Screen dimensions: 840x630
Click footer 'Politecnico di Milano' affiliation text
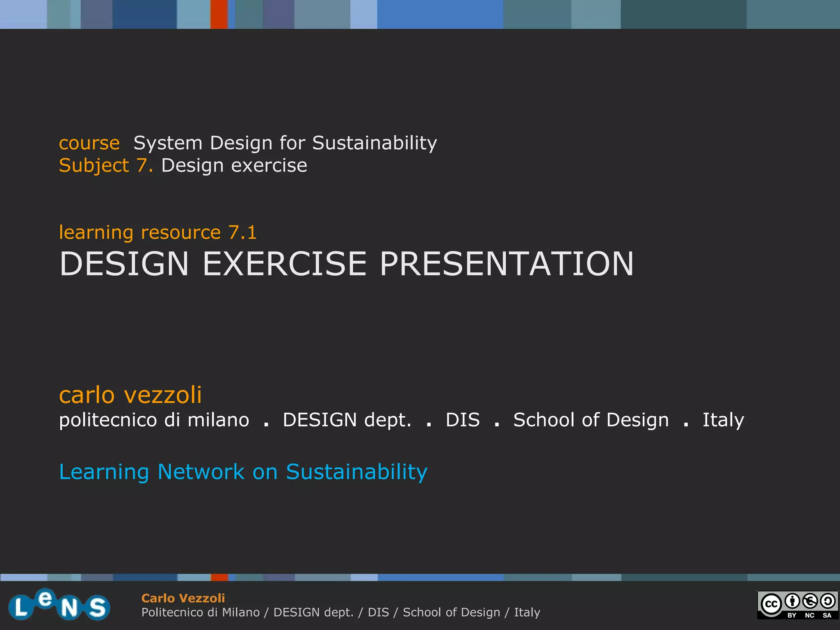point(200,612)
